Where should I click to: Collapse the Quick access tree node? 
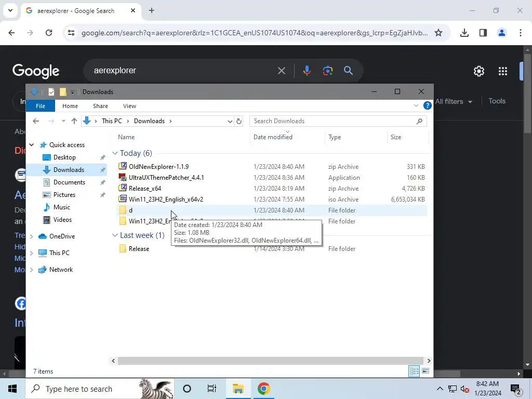(32, 145)
